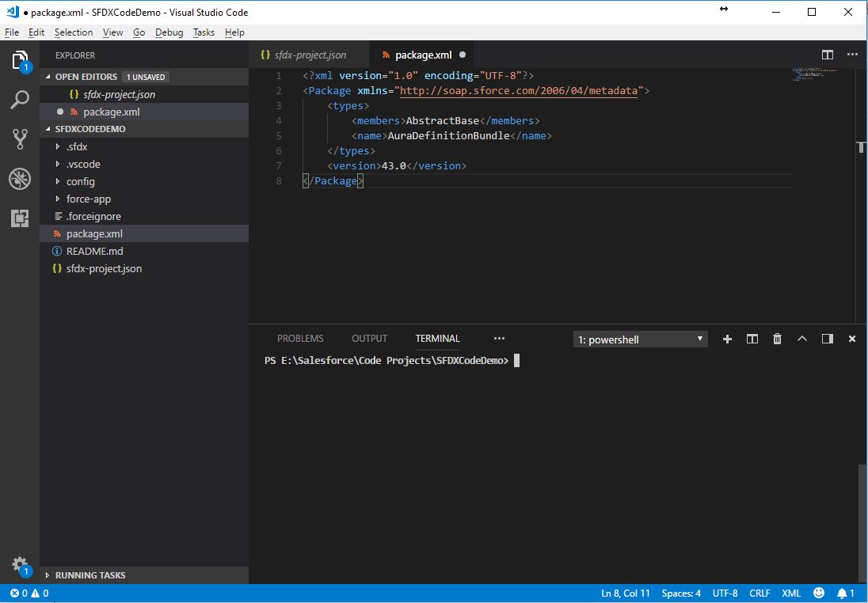Open the Extensions view
The image size is (868, 603).
click(20, 218)
